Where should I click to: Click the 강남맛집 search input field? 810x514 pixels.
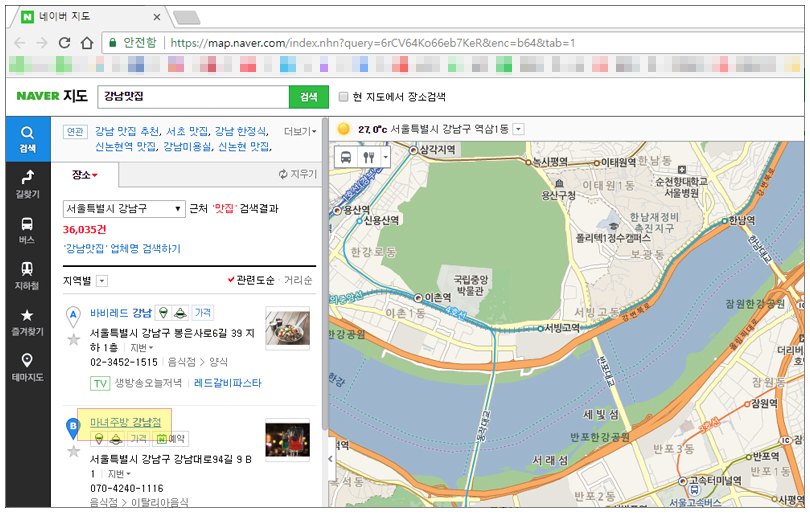coord(193,97)
